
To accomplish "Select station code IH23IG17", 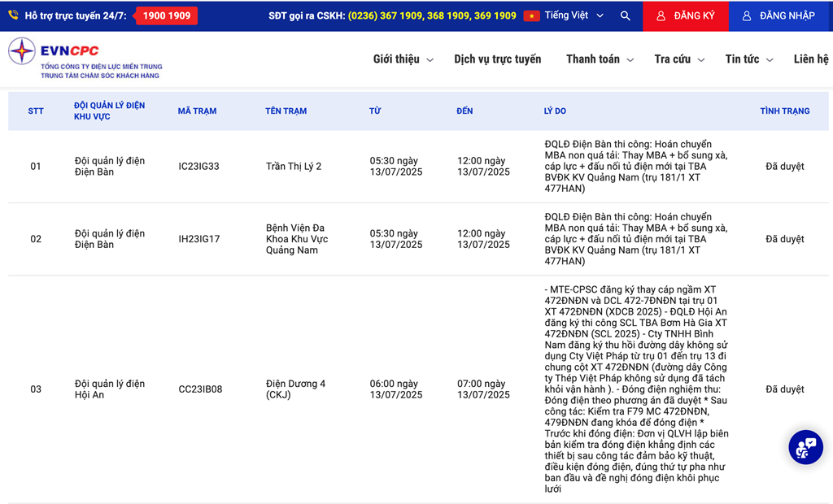I will pos(198,239).
